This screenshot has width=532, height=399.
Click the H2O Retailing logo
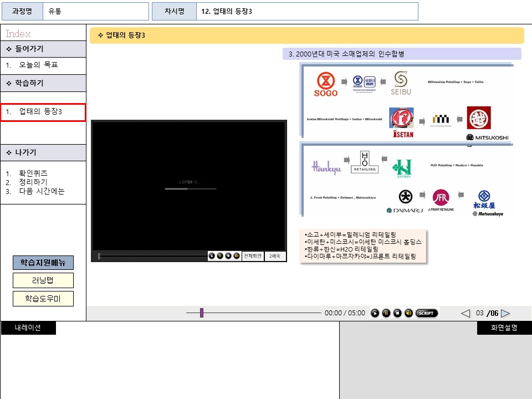(365, 162)
